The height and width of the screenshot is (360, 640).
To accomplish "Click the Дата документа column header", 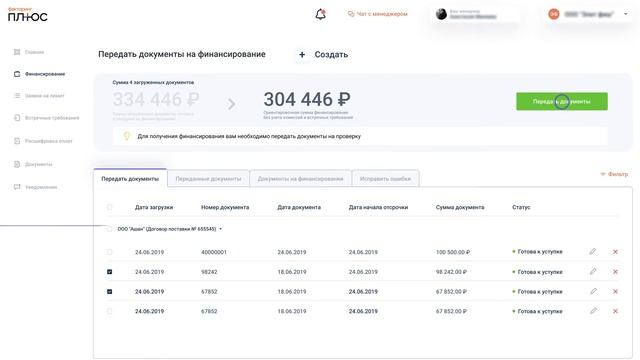I will click(x=299, y=207).
